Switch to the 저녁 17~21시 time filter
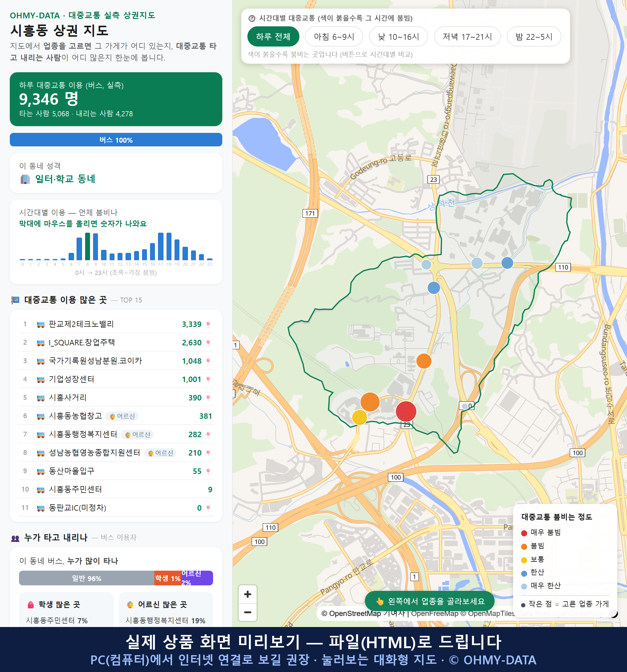 467,36
